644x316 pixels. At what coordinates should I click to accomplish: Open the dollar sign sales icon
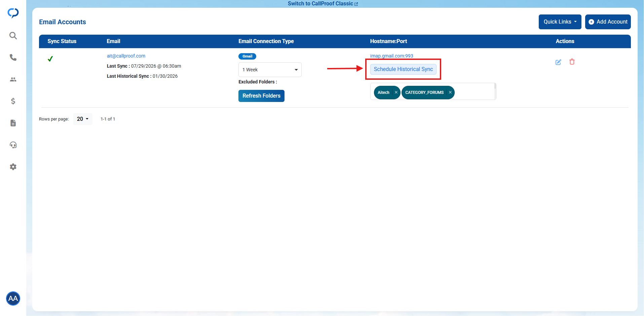13,101
